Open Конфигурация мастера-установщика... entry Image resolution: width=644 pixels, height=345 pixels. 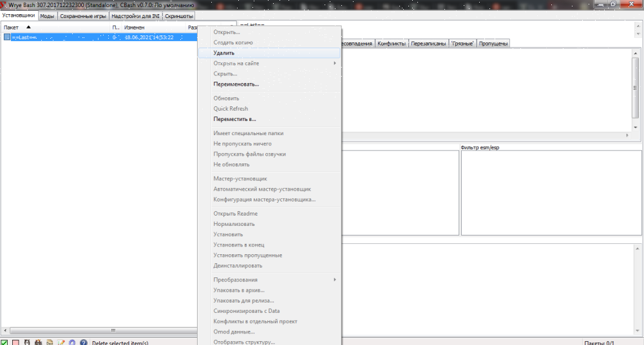click(269, 200)
